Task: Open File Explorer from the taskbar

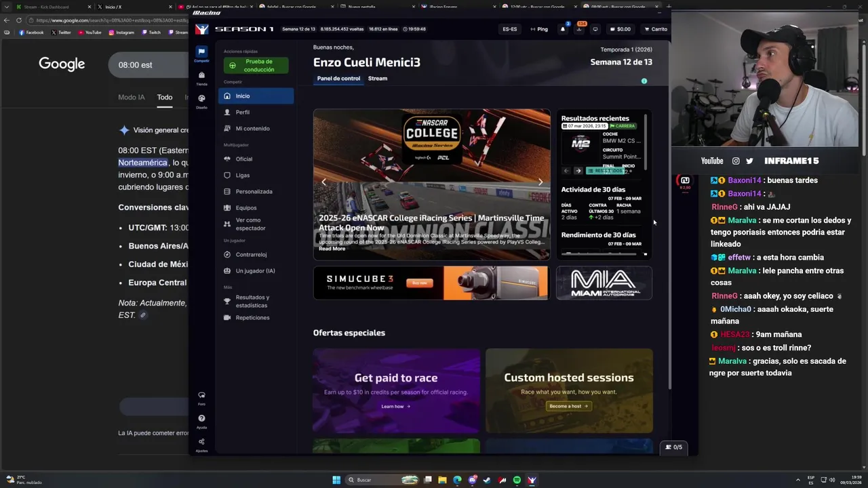Action: (x=442, y=480)
